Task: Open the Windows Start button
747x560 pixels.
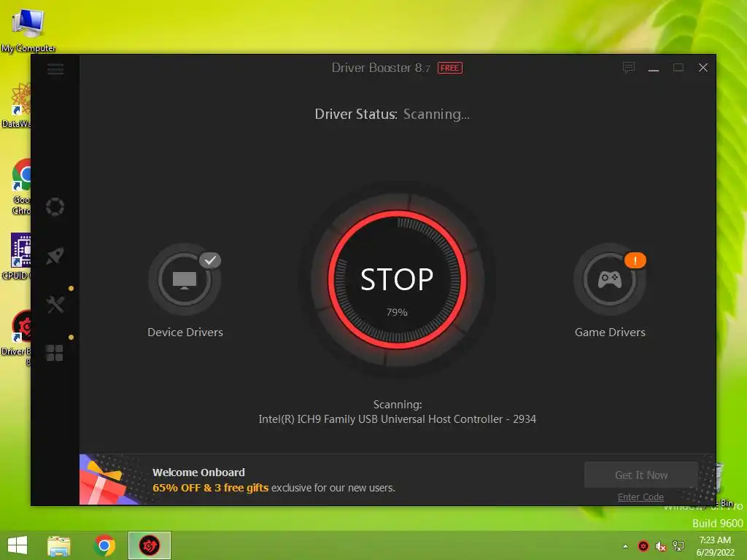Action: tap(18, 545)
